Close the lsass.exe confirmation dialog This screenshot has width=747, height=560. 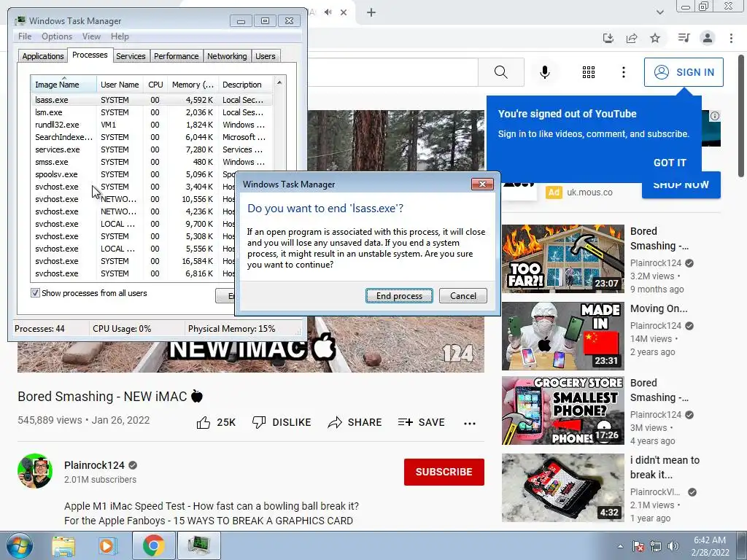pos(482,184)
